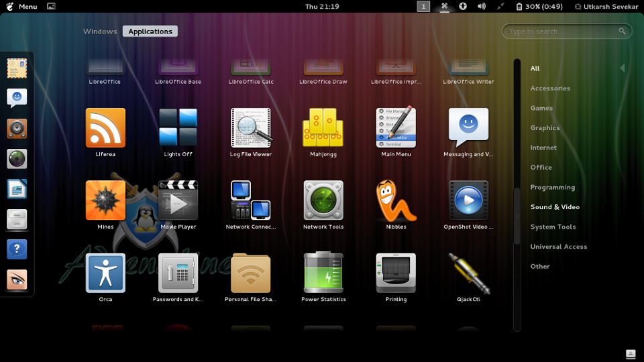Viewport: 644px width, 362px height.
Task: Start the Nibbles worm game
Action: [396, 200]
